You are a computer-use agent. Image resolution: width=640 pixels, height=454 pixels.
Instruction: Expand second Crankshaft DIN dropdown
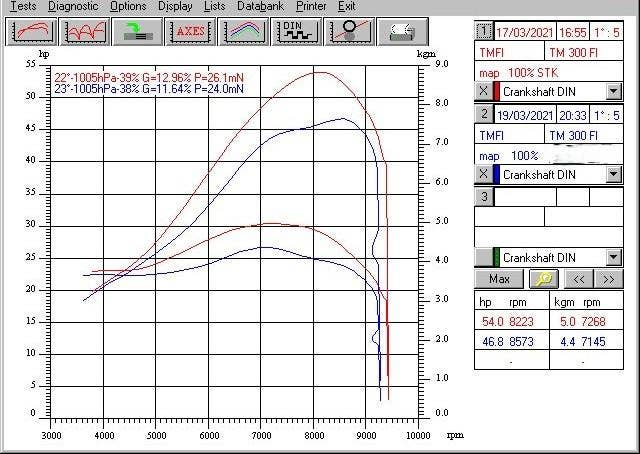point(614,174)
